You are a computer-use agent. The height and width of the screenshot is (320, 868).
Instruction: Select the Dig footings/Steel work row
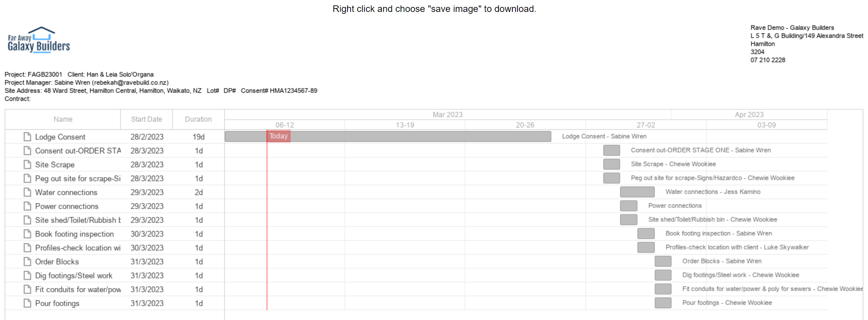(74, 275)
